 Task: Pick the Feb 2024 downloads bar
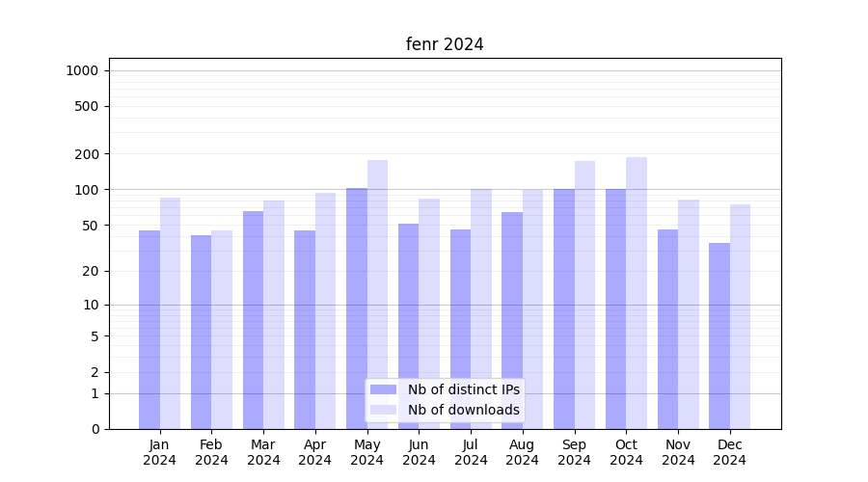222,328
